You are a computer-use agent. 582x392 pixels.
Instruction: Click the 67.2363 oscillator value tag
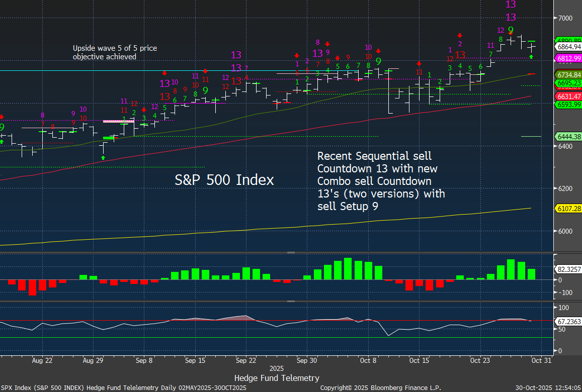[568, 321]
